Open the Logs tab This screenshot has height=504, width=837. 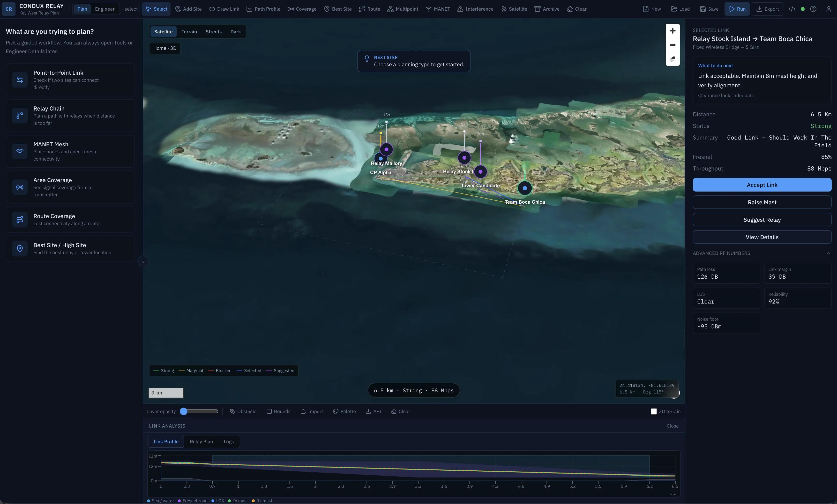(229, 442)
